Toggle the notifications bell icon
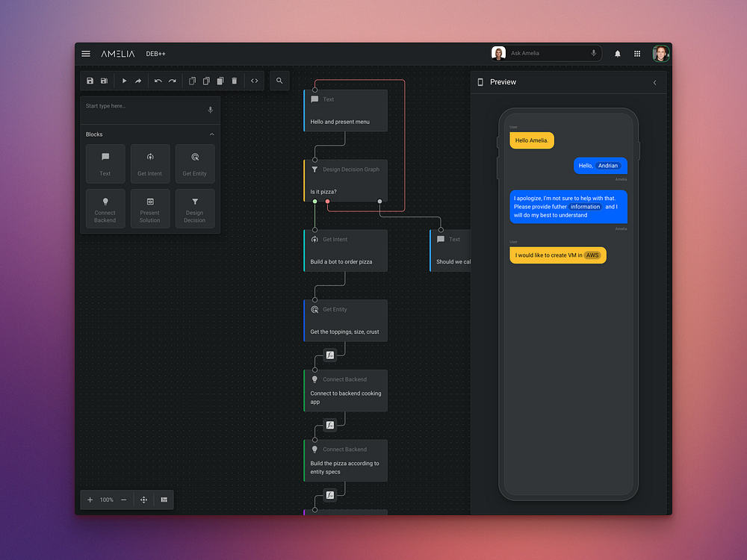Image resolution: width=747 pixels, height=560 pixels. click(x=617, y=53)
